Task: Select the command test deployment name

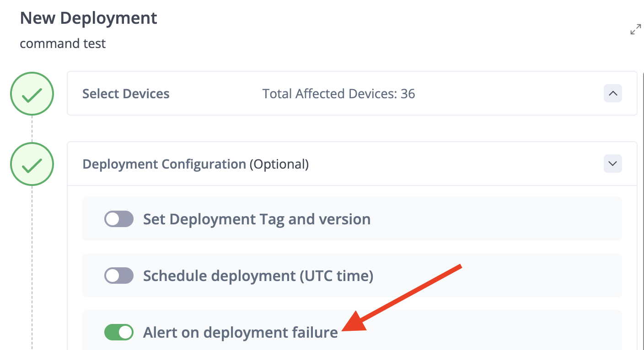Action: pyautogui.click(x=63, y=44)
